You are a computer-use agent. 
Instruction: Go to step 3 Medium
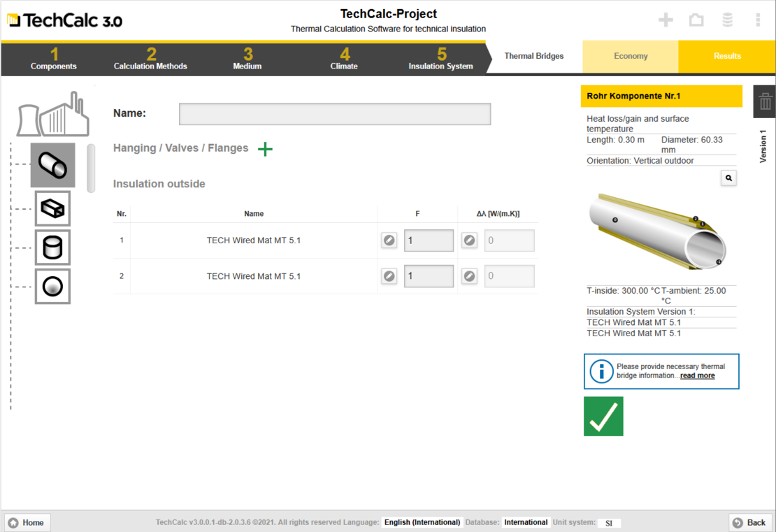pyautogui.click(x=247, y=59)
